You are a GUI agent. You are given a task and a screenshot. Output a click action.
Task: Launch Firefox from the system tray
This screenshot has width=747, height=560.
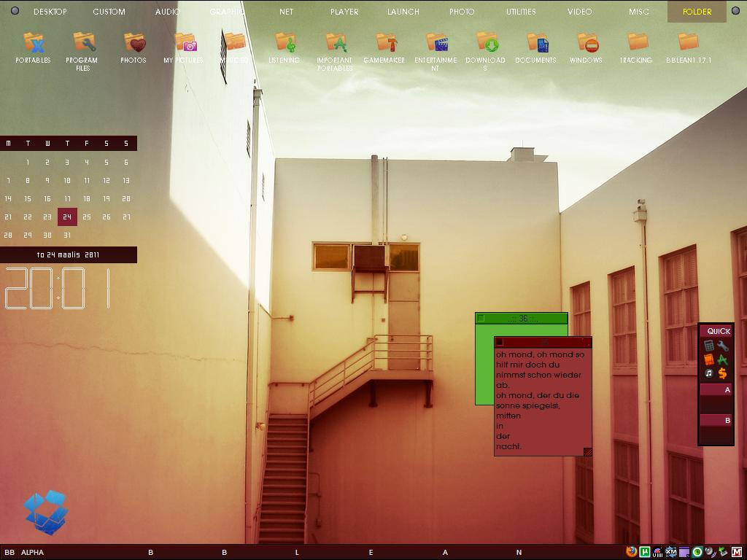click(631, 552)
